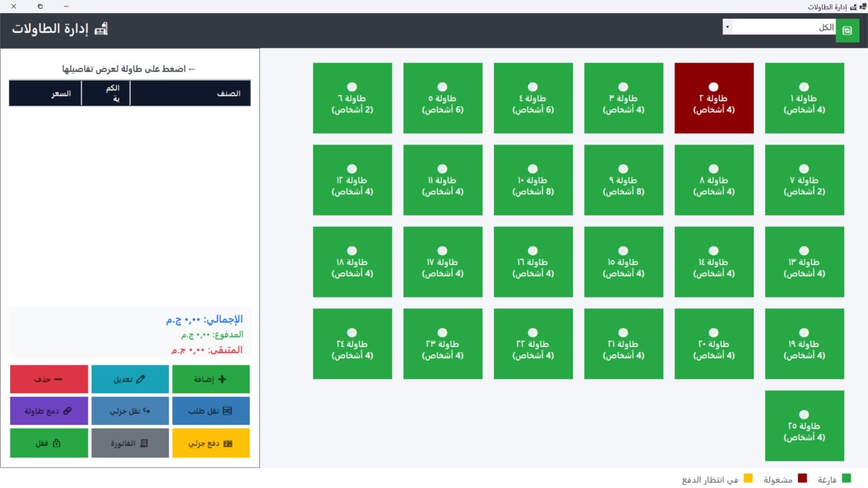
Task: Select occupied red طاولة ٢ tile
Action: click(x=714, y=98)
